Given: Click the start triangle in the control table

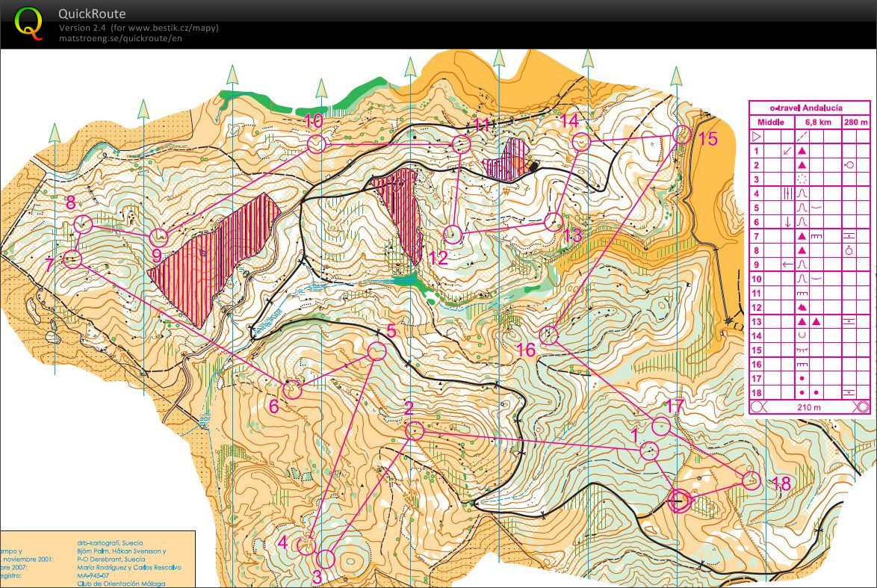Looking at the screenshot, I should point(756,137).
